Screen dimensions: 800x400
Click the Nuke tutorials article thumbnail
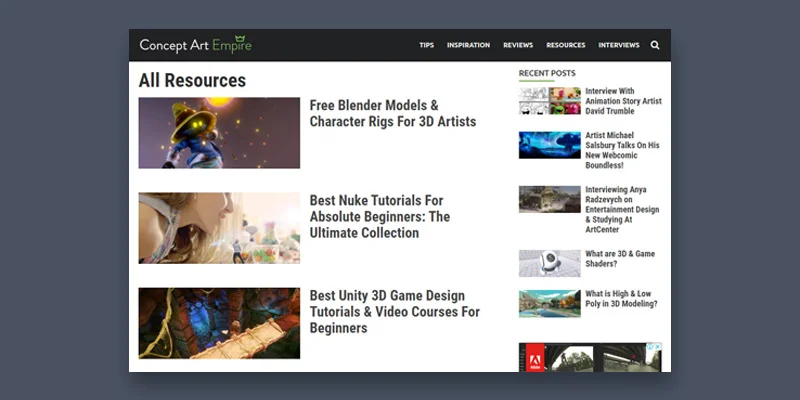pos(219,228)
